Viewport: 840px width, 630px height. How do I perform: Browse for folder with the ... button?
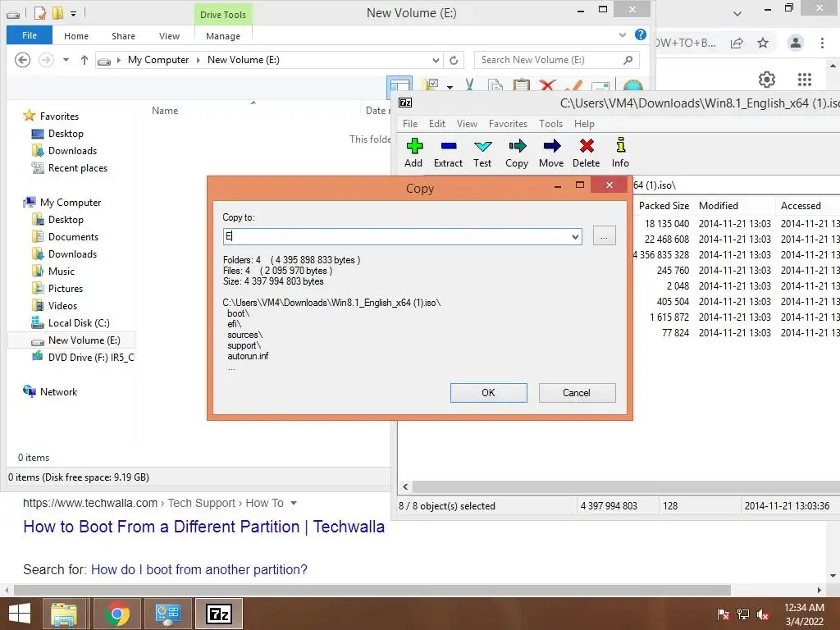coord(605,235)
